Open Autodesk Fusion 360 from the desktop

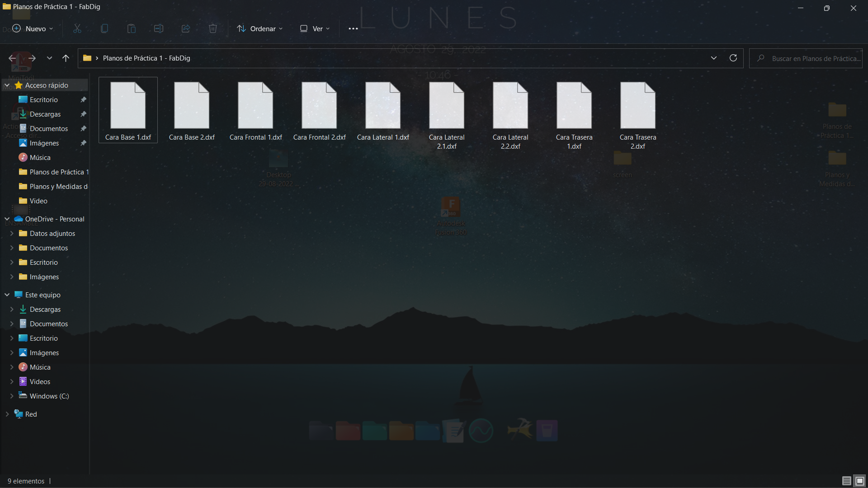click(451, 209)
